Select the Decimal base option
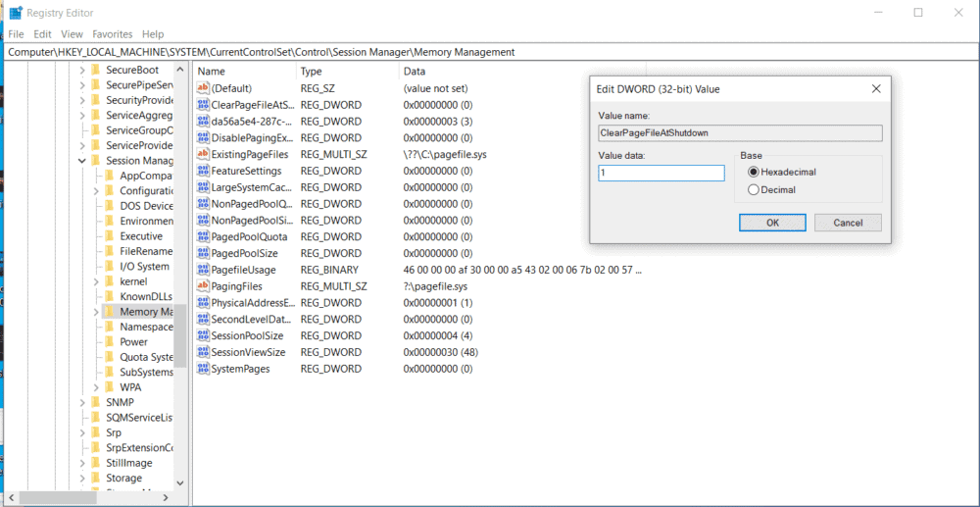The height and width of the screenshot is (507, 980). [754, 190]
